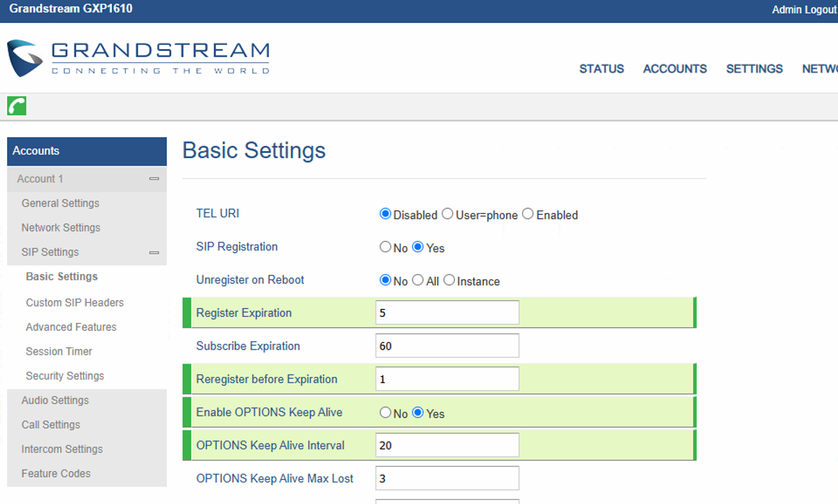The height and width of the screenshot is (504, 838).
Task: Set SIP Registration to Yes
Action: 418,247
